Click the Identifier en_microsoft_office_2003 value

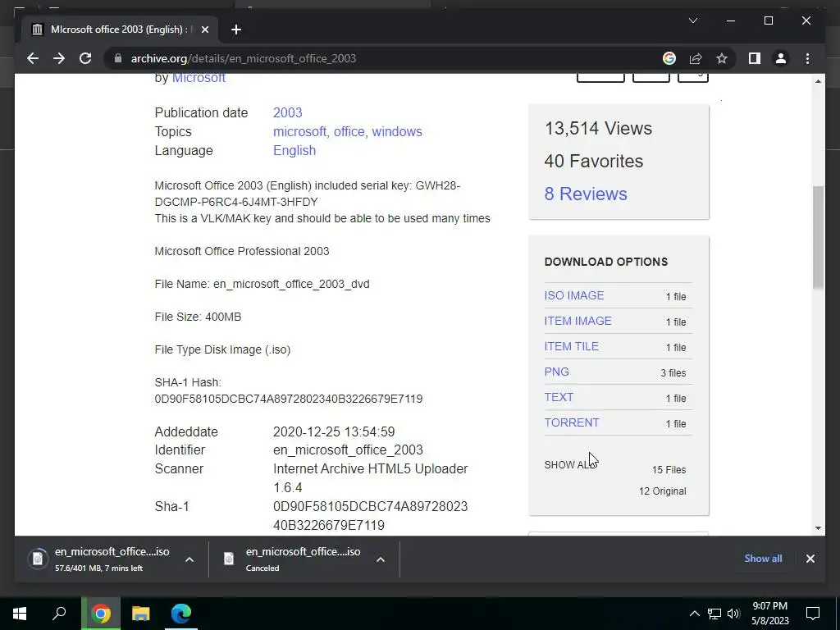pos(348,450)
